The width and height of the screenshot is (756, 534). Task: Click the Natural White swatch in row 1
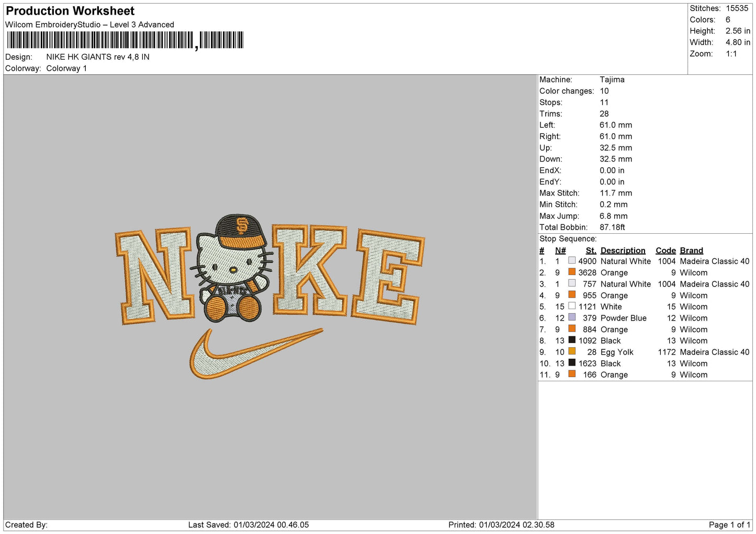[x=572, y=260]
